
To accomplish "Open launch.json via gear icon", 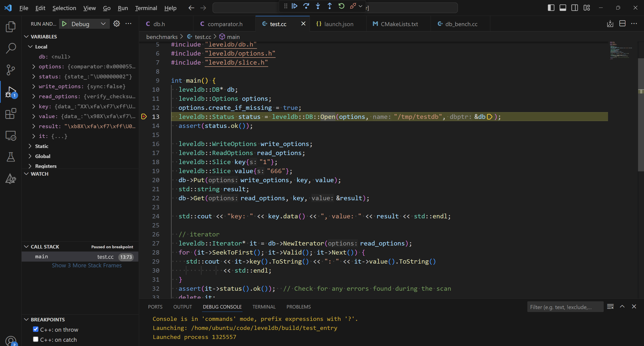I will point(116,24).
